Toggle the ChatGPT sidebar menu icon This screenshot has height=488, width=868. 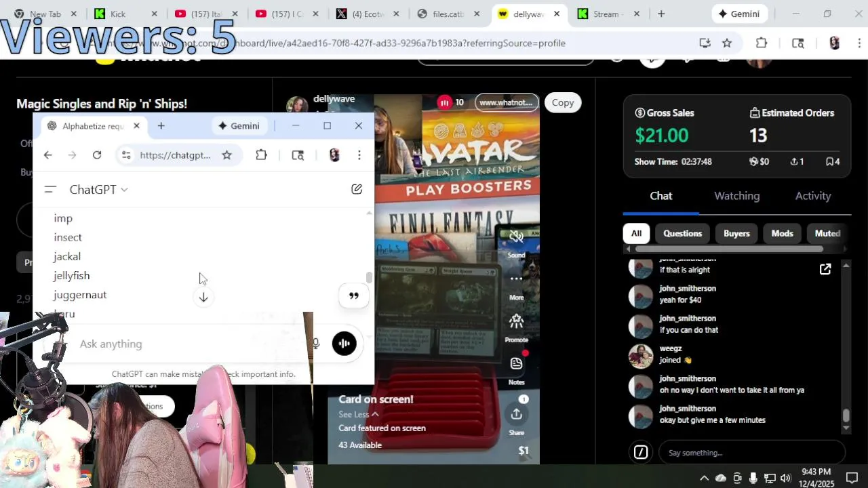click(50, 189)
